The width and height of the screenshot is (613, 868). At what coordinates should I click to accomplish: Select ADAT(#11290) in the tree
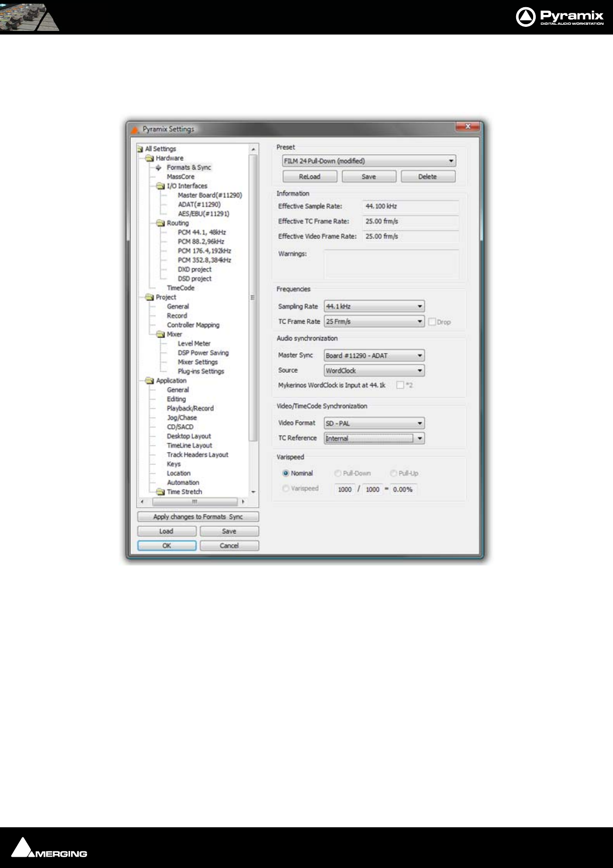[x=199, y=205]
